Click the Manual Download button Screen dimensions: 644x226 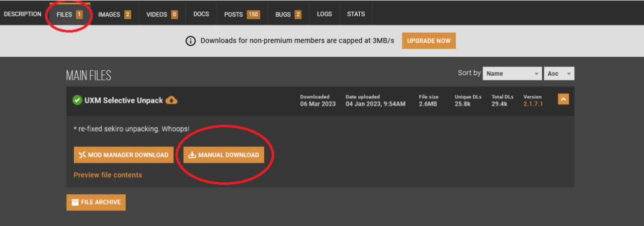pyautogui.click(x=223, y=155)
